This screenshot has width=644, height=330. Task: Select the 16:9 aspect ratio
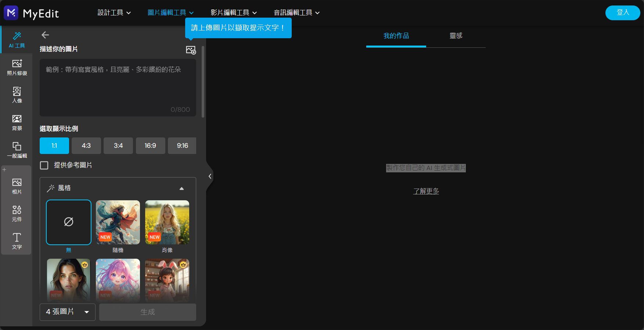tap(150, 146)
